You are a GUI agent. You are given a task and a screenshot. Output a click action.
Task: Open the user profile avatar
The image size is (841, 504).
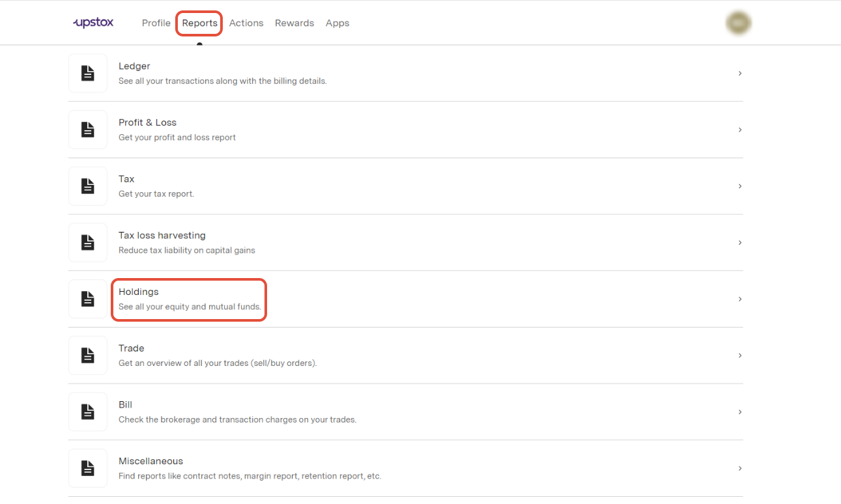click(x=738, y=23)
